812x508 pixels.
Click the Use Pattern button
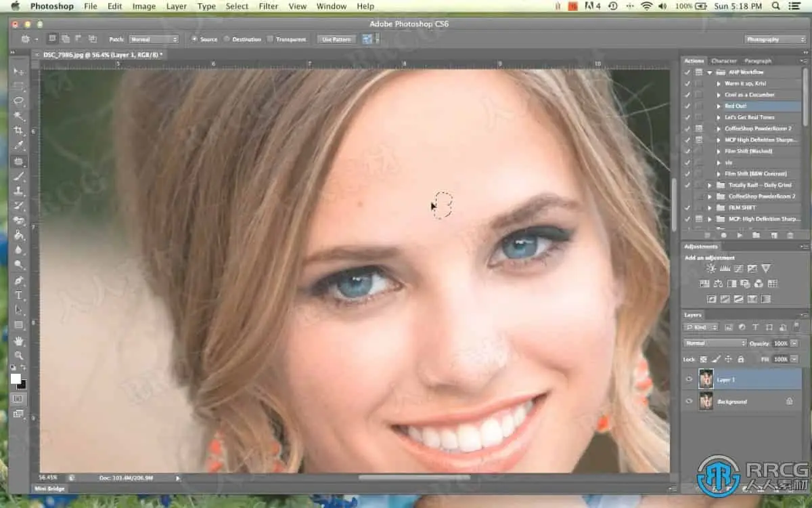click(x=336, y=39)
